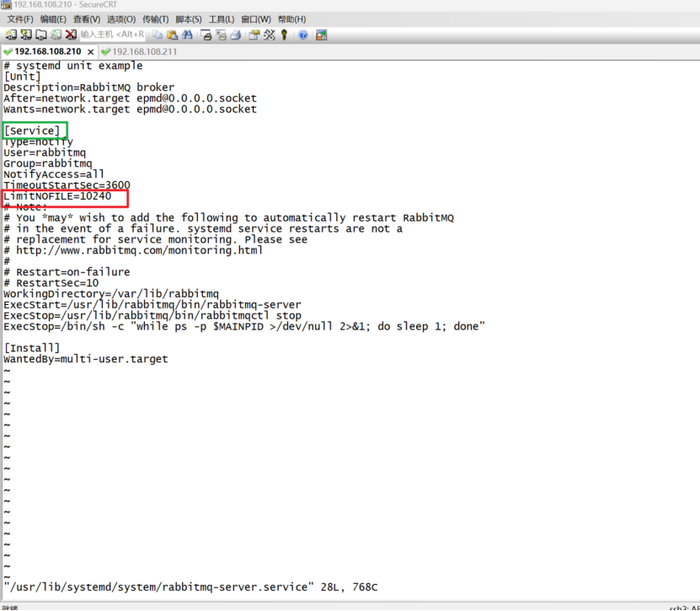Click the [Install] section header
The width and height of the screenshot is (700, 611).
pos(32,348)
